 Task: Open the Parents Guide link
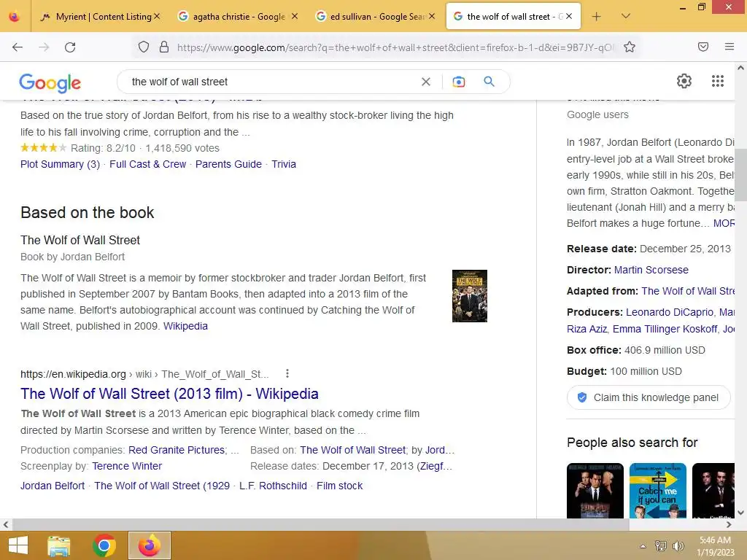click(228, 164)
